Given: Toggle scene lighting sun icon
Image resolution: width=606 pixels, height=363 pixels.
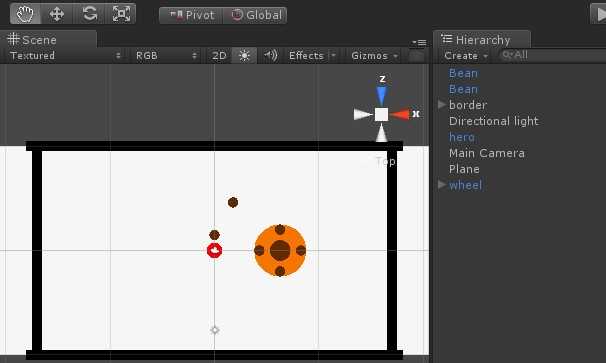Looking at the screenshot, I should point(244,56).
